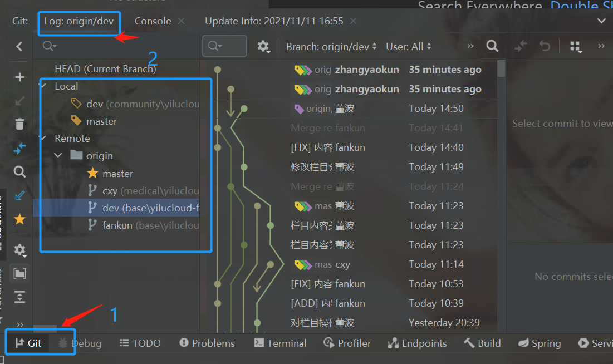Image resolution: width=613 pixels, height=364 pixels.
Task: Open the Problems tool window
Action: (207, 343)
